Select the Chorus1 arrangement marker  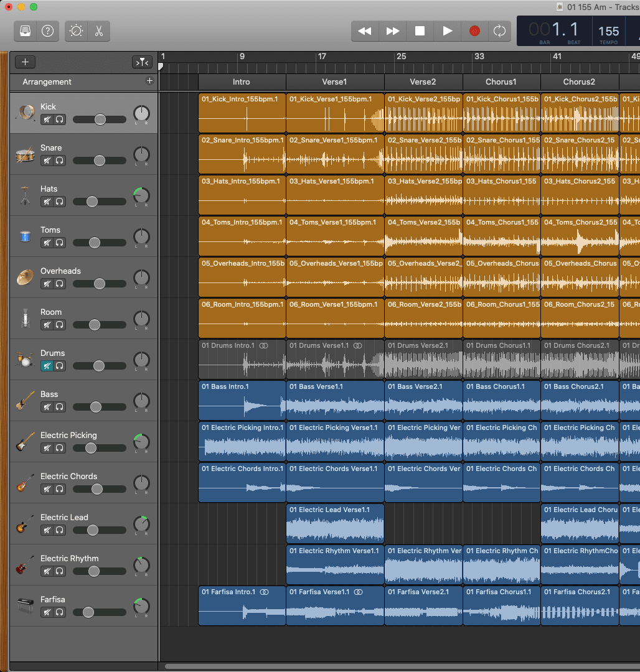[x=501, y=82]
